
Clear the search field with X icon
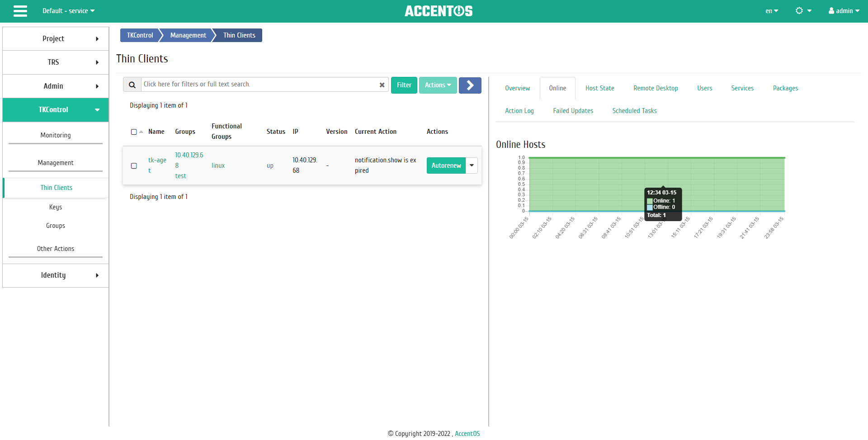pyautogui.click(x=382, y=85)
